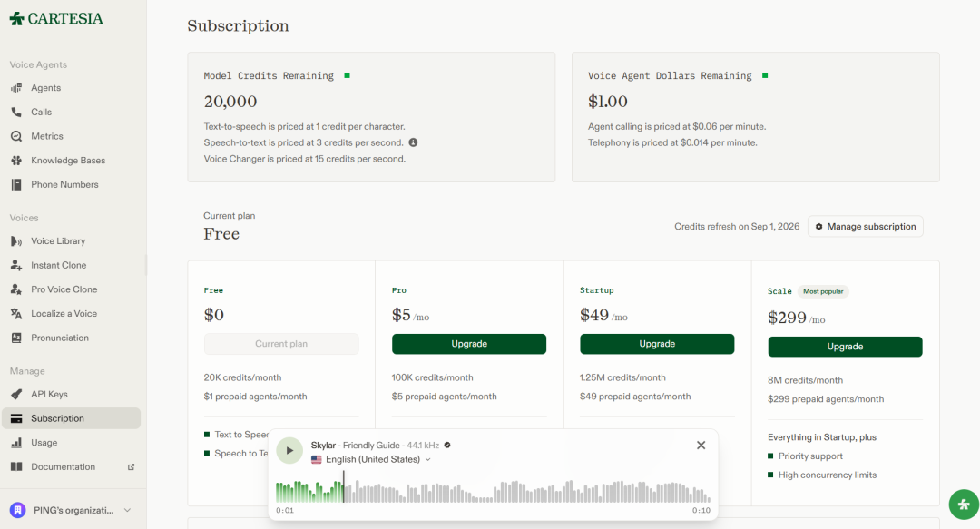
Task: Click the $299 /mo Scale price
Action: coord(797,318)
